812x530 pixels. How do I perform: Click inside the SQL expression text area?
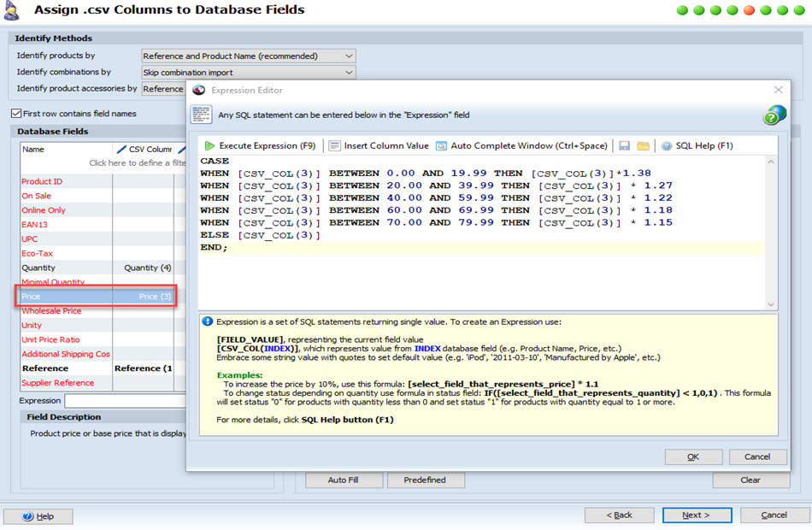pos(481,233)
